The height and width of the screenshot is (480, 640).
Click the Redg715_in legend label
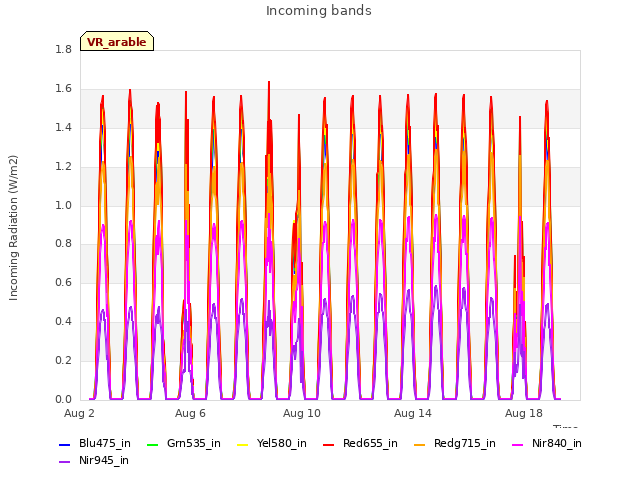pyautogui.click(x=465, y=444)
